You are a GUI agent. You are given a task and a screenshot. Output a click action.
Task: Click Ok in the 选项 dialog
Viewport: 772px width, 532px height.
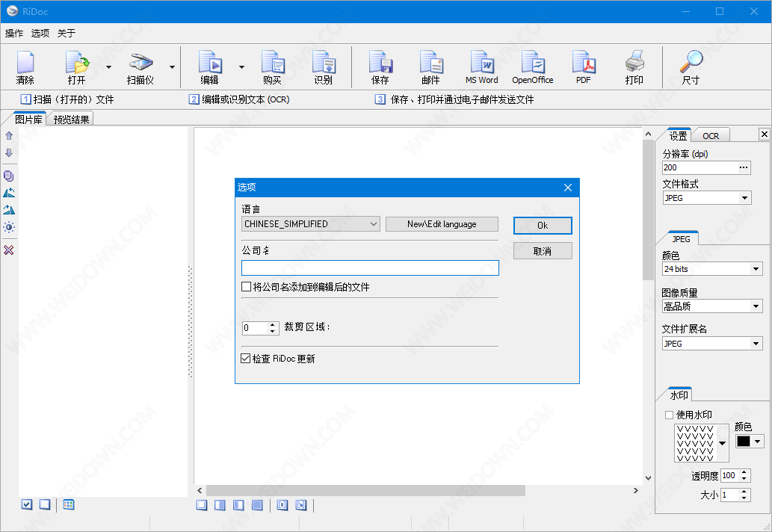click(x=543, y=226)
